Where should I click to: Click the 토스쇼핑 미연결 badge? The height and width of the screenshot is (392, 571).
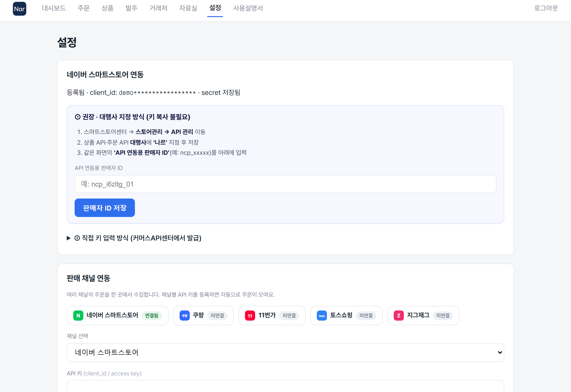click(366, 316)
